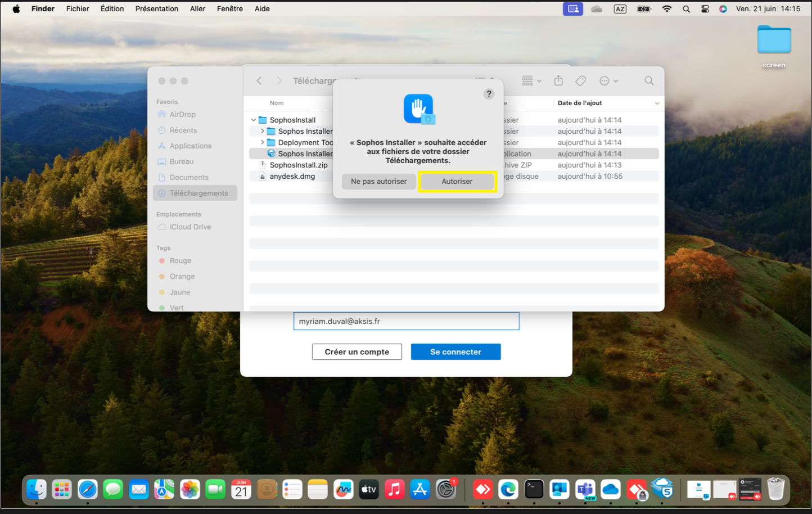Open Microsoft Edge from the Dock
812x514 pixels.
[508, 490]
